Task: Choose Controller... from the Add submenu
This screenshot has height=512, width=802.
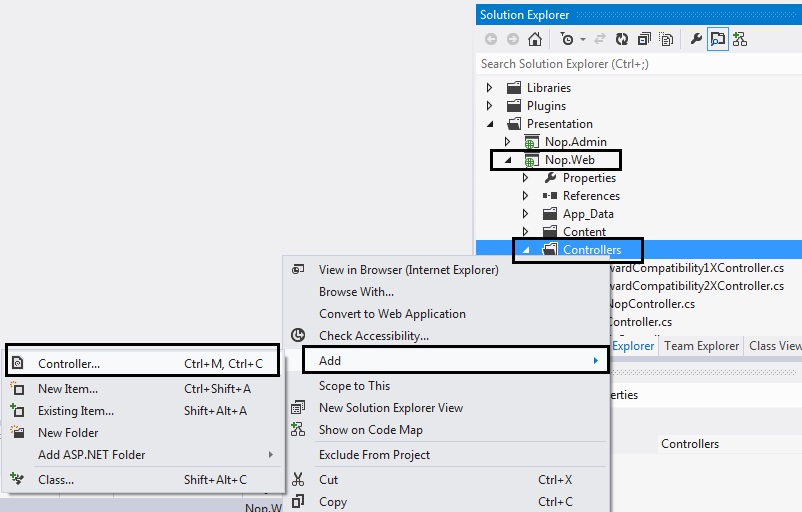Action: [x=68, y=364]
